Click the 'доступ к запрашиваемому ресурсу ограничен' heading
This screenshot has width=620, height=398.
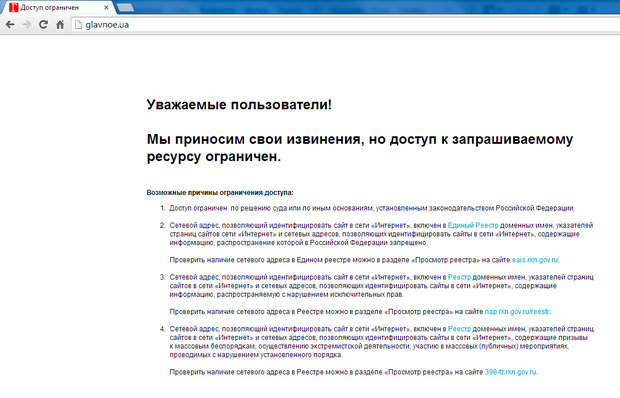[359, 147]
